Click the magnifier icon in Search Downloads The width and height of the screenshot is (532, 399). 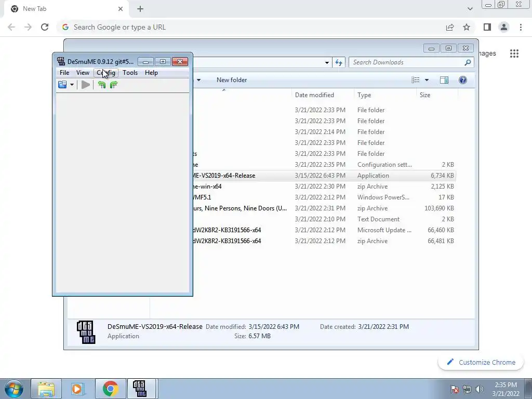[468, 62]
